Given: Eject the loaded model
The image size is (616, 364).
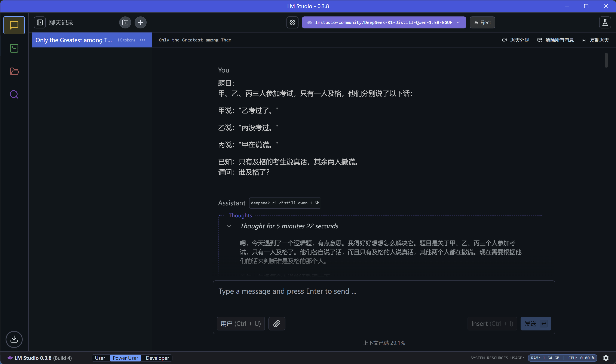Looking at the screenshot, I should point(482,23).
